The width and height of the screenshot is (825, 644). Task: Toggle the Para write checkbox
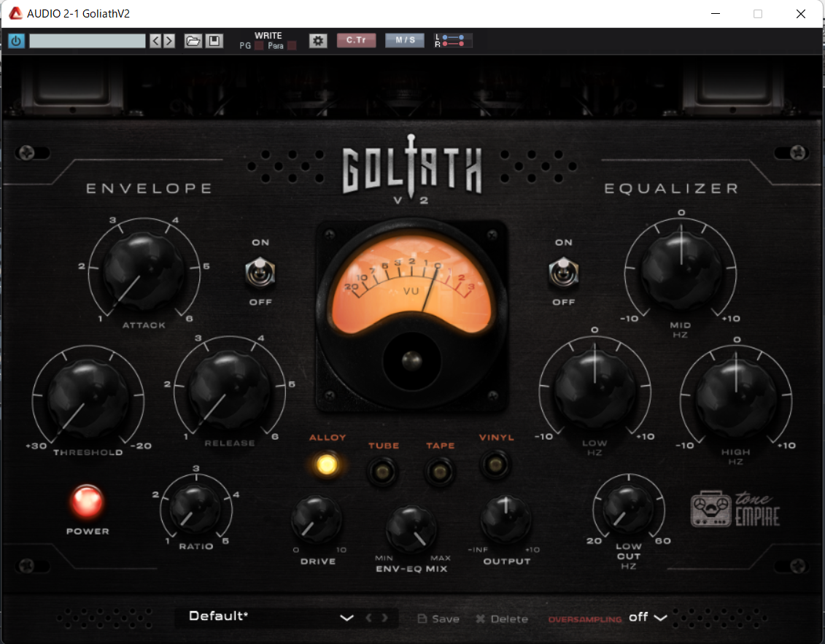(x=292, y=46)
